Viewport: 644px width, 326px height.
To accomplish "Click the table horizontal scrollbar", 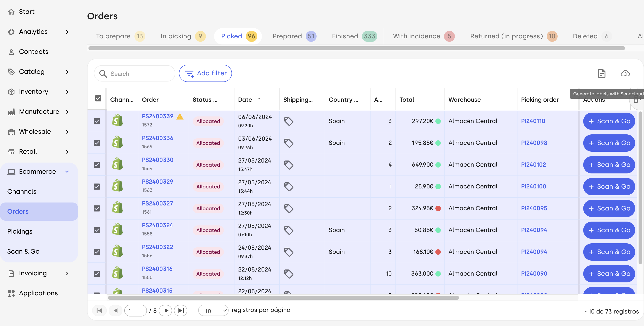I will click(283, 298).
